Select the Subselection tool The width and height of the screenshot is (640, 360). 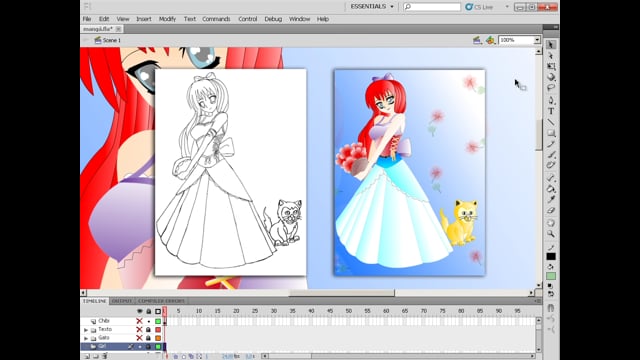coord(551,56)
